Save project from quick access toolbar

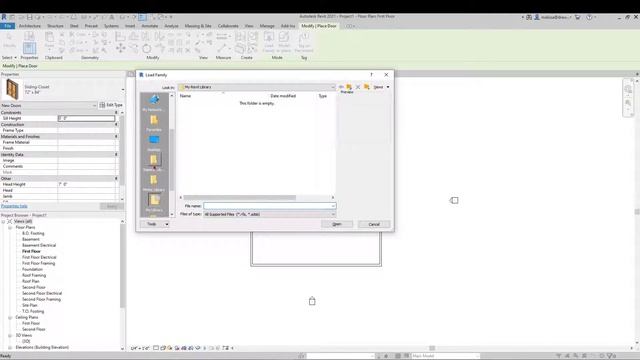[x=29, y=17]
